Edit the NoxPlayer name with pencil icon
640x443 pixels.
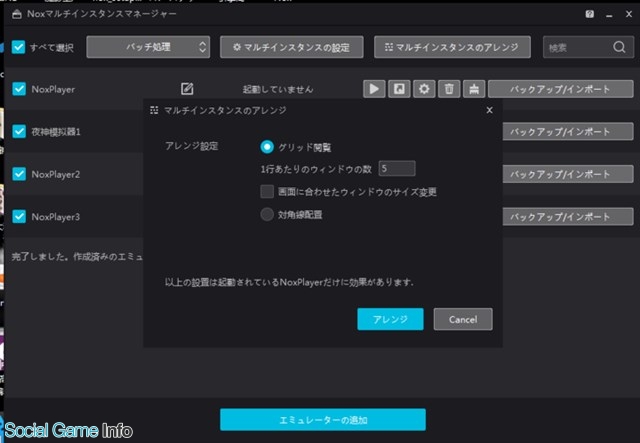187,89
